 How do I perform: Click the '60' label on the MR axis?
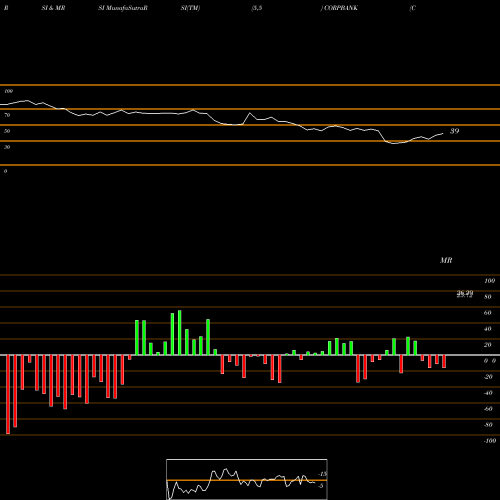pyautogui.click(x=488, y=313)
